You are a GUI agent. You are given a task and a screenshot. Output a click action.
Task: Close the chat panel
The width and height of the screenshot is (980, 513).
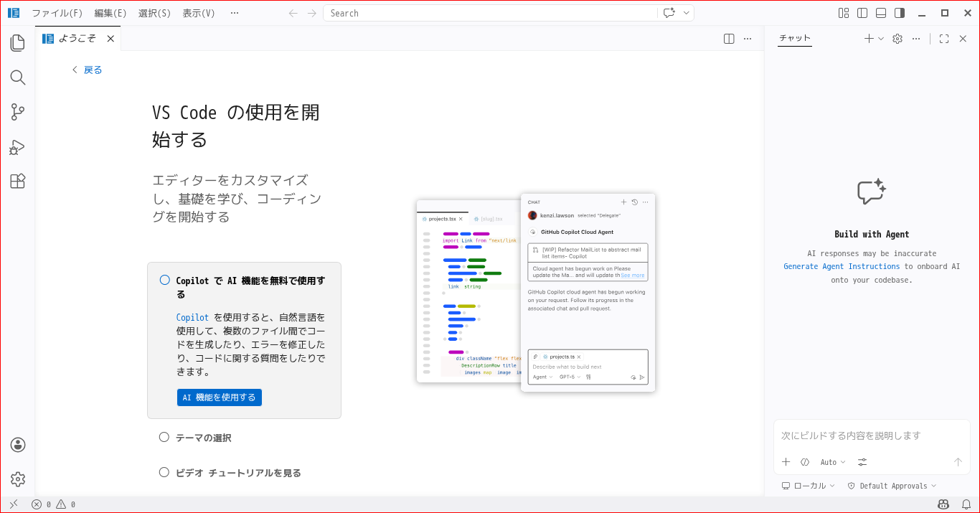[963, 39]
